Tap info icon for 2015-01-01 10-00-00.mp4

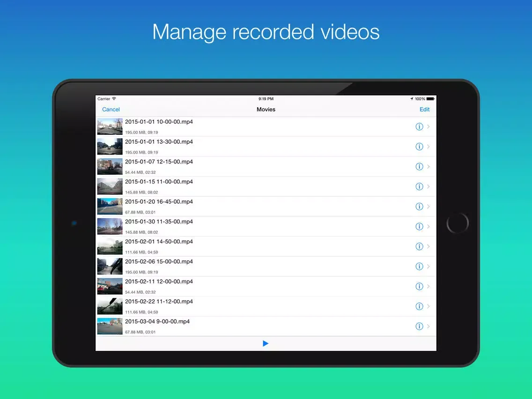(419, 127)
